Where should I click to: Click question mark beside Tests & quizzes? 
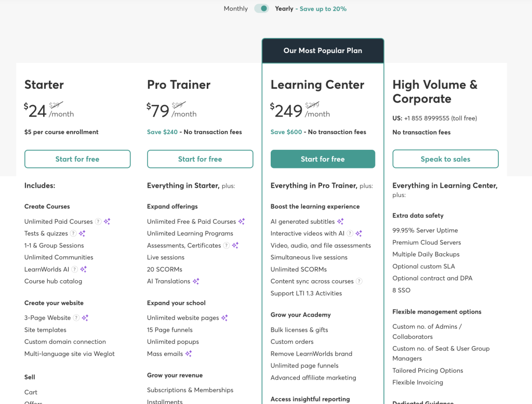coord(73,233)
